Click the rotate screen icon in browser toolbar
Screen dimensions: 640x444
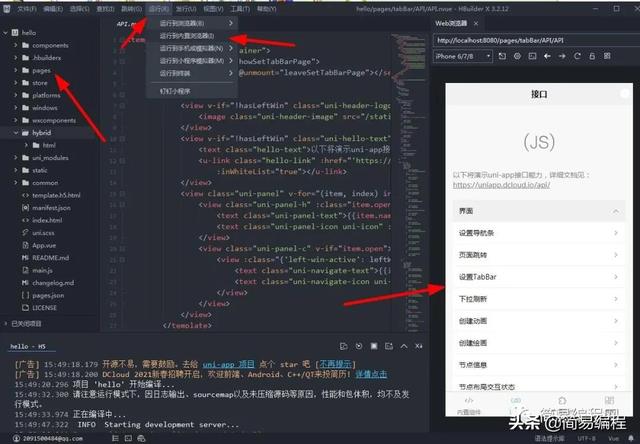pyautogui.click(x=502, y=56)
